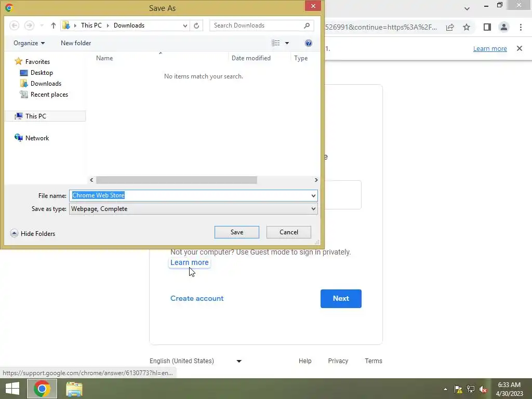
Task: Click Hide Folders toggle
Action: [x=33, y=233]
